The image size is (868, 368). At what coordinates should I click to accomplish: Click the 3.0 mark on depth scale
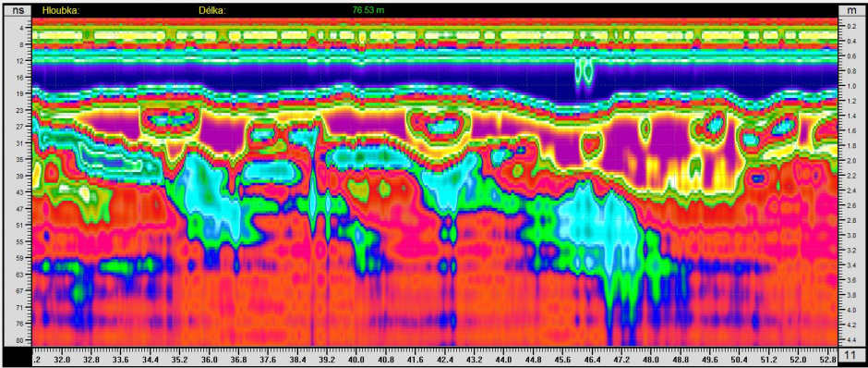tap(850, 236)
